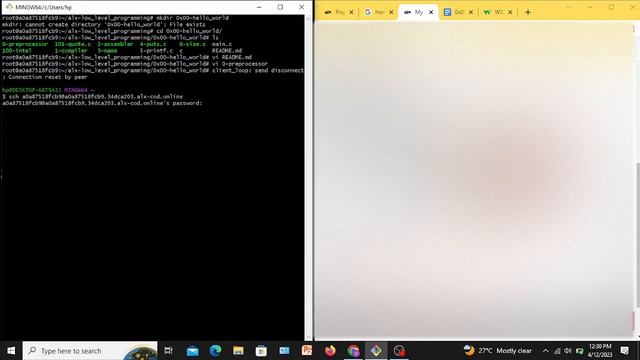Click 'Connection reset by peer' text

(x=48, y=77)
